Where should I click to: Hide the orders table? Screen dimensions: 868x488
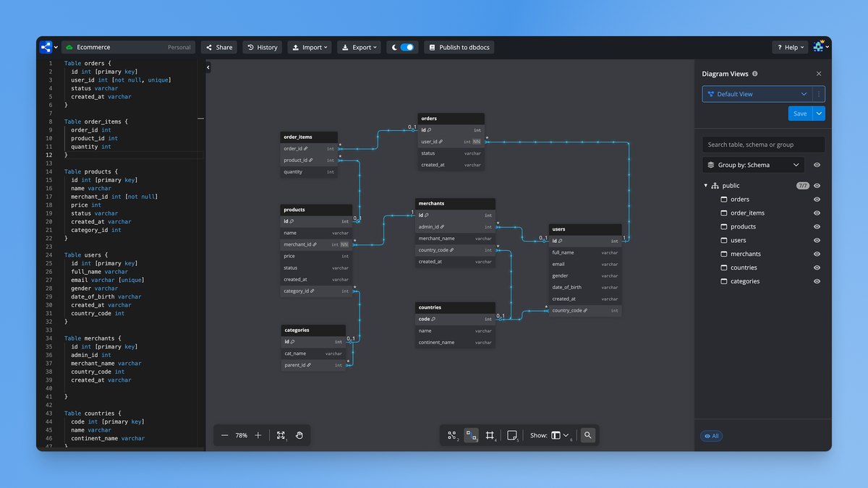click(x=817, y=200)
